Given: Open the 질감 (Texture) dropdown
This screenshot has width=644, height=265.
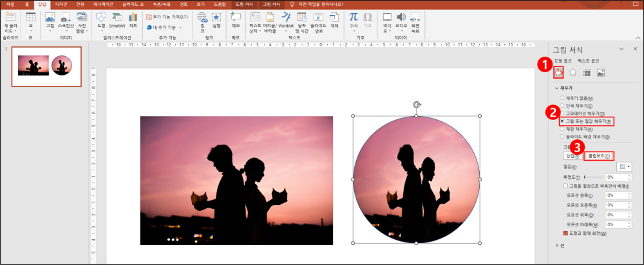Looking at the screenshot, I should pos(624,166).
